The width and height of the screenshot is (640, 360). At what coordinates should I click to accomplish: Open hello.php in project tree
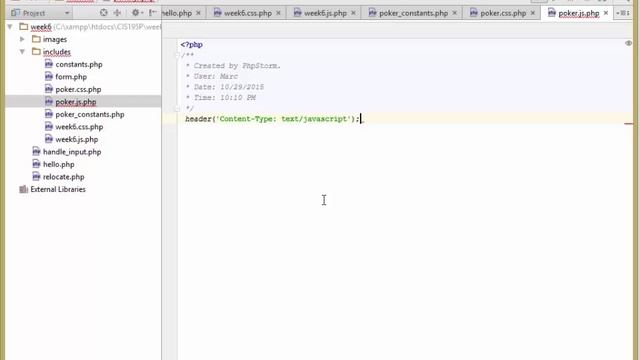59,164
